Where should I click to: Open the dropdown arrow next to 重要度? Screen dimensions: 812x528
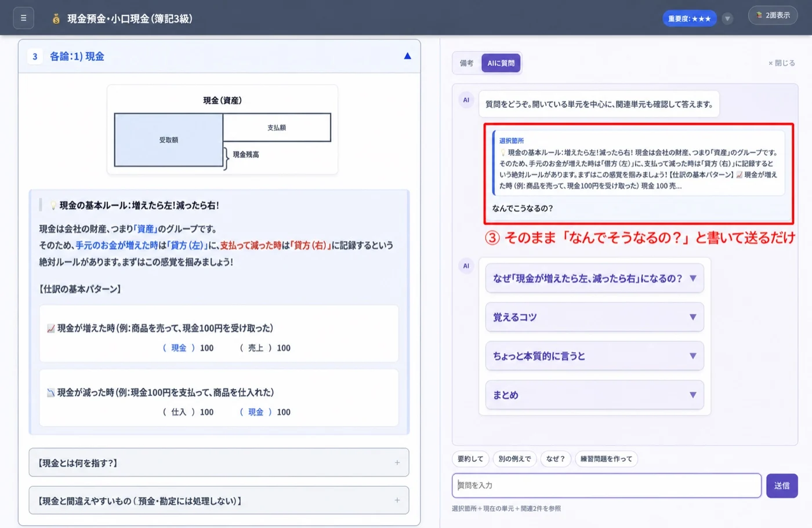click(727, 19)
